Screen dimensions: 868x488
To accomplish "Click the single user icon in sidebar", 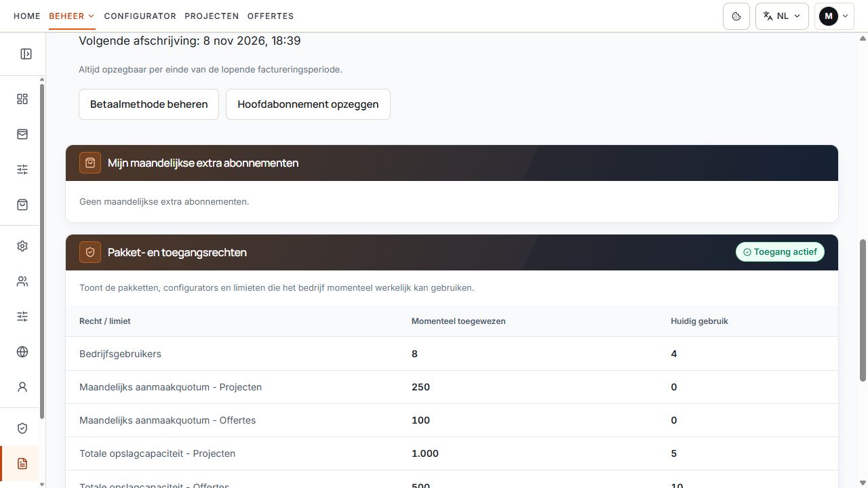I will pyautogui.click(x=22, y=387).
